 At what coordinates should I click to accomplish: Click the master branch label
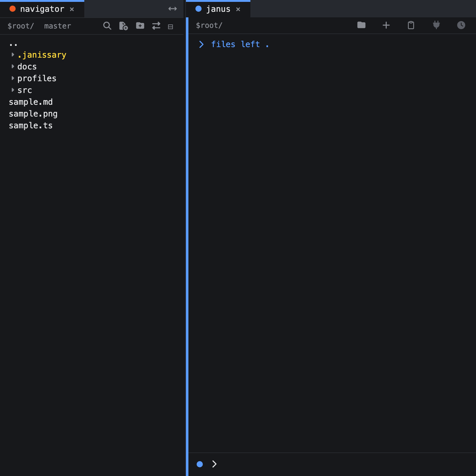point(58,26)
